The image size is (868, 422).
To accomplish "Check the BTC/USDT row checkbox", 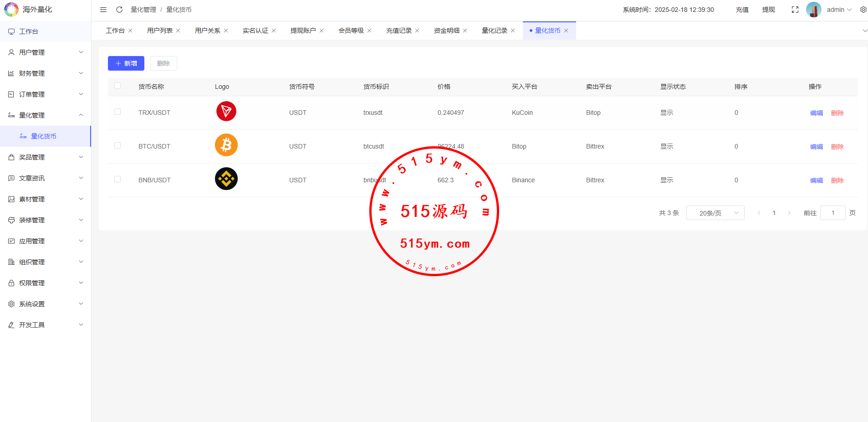I will (117, 146).
